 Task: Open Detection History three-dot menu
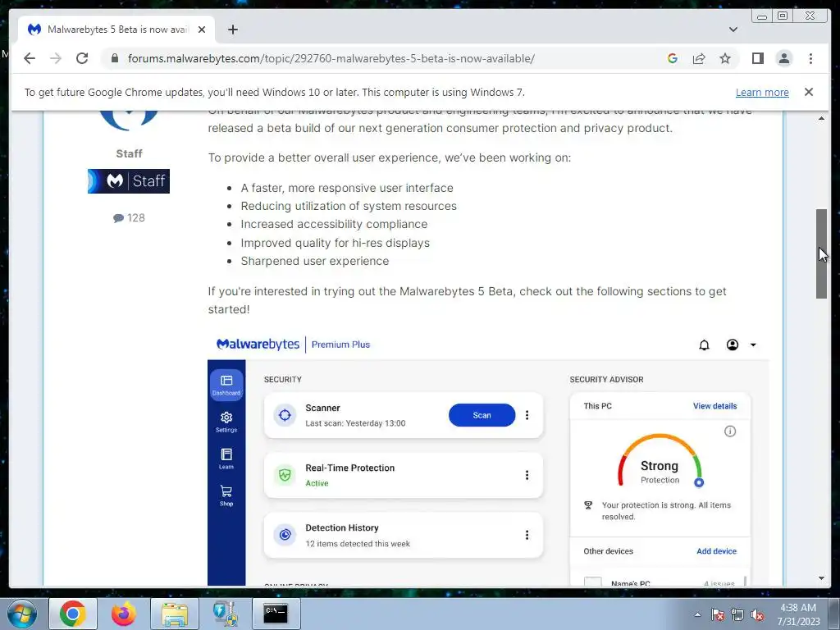click(x=527, y=535)
